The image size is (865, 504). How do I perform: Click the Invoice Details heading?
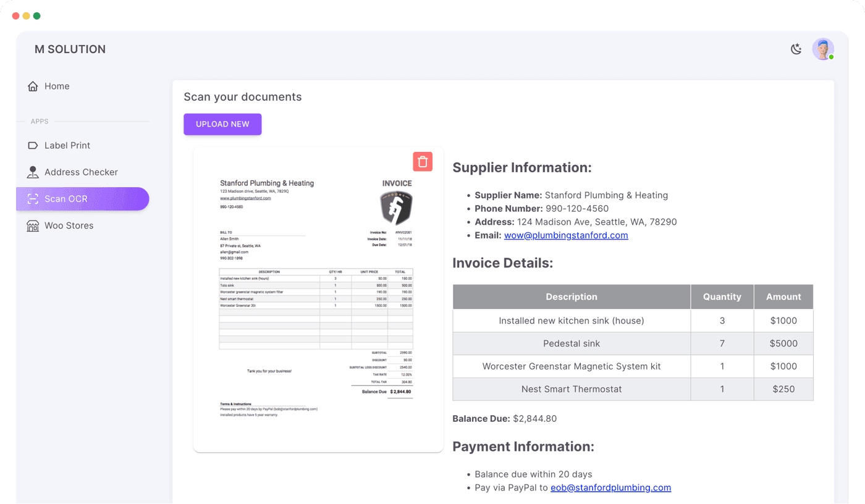coord(503,263)
